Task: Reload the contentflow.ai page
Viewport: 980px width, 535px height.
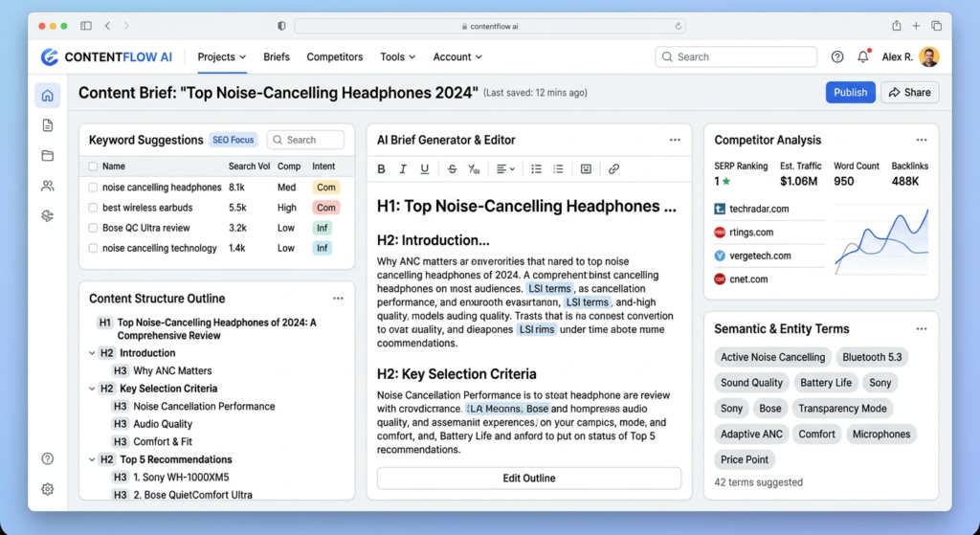Action: pos(679,26)
